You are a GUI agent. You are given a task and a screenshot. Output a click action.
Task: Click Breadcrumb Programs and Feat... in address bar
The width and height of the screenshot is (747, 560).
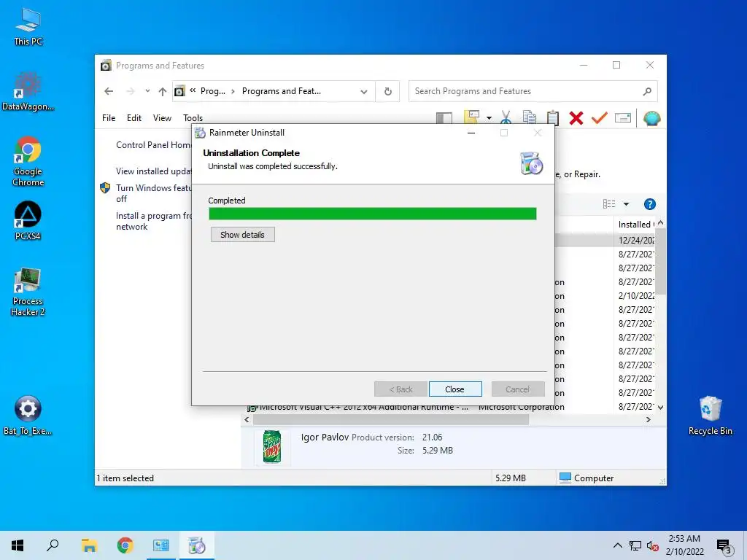(282, 91)
